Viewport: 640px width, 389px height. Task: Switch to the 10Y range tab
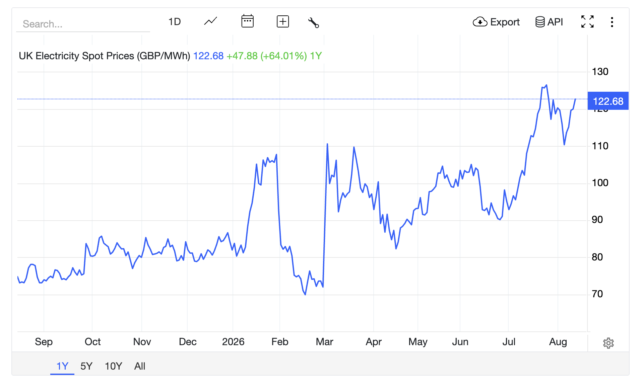113,366
